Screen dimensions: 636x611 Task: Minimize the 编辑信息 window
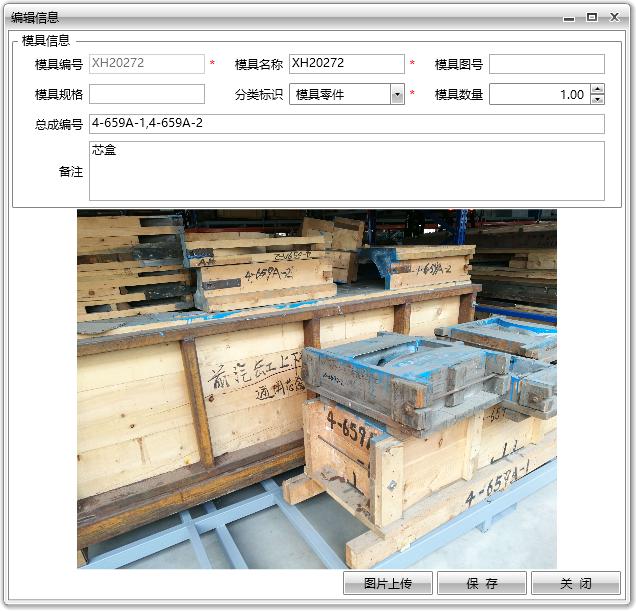[569, 17]
